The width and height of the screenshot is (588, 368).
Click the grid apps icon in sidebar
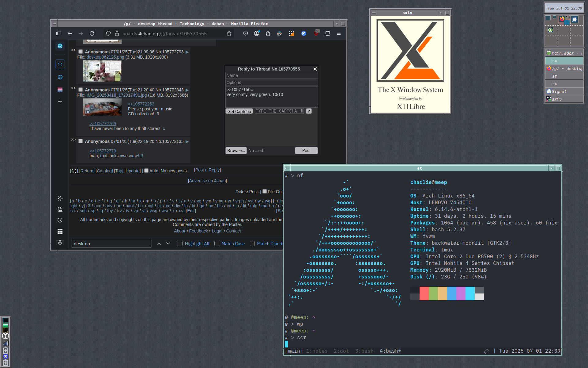[x=60, y=231]
